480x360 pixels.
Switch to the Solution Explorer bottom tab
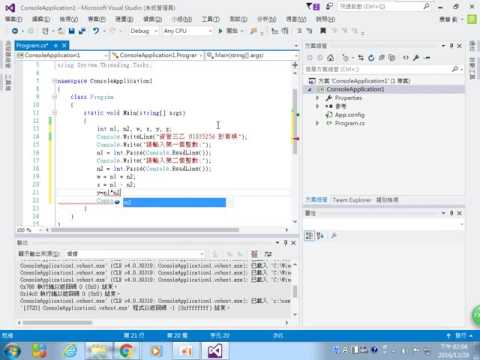[x=317, y=200]
